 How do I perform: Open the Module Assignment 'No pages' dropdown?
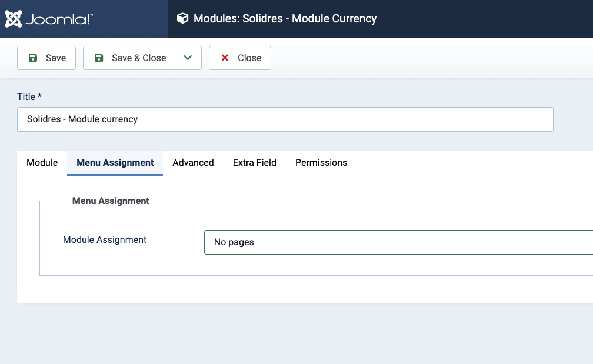pyautogui.click(x=398, y=242)
